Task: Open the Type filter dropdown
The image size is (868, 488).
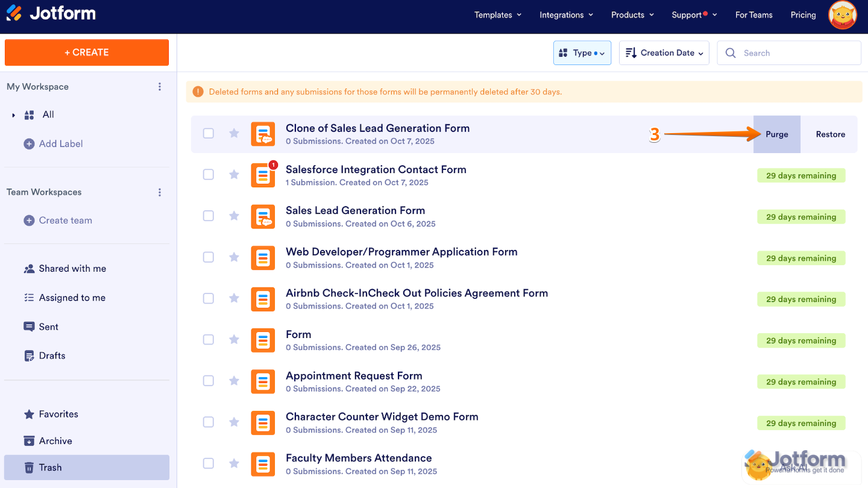Action: (x=582, y=53)
